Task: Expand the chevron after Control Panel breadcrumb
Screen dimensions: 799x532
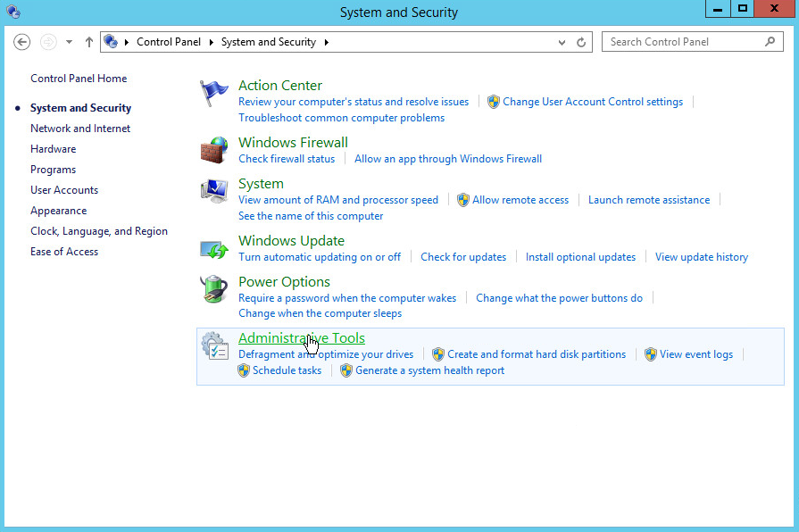Action: point(212,42)
